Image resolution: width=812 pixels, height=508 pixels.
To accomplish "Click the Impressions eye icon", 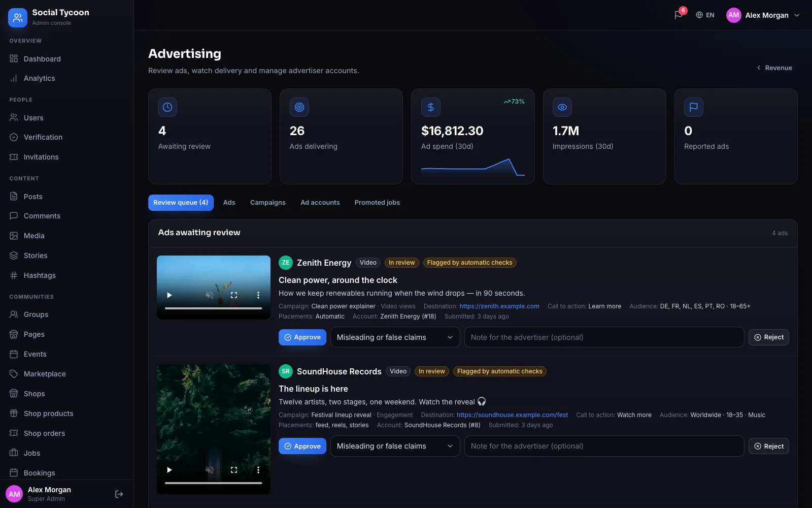I will (562, 107).
